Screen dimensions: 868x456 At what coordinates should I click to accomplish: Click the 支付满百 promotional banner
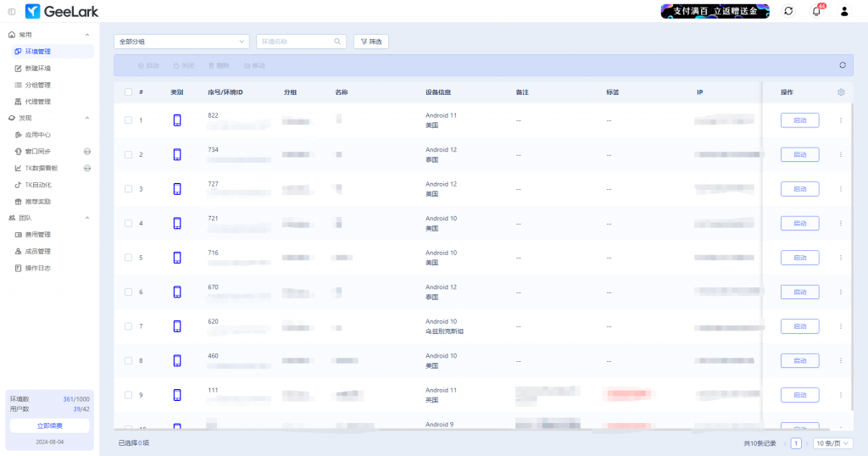(715, 11)
